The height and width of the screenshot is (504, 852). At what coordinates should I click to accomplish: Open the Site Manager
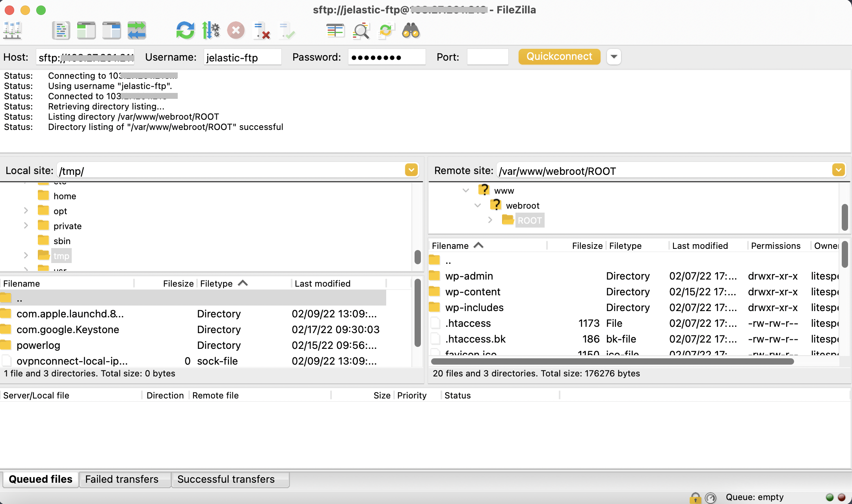point(12,31)
